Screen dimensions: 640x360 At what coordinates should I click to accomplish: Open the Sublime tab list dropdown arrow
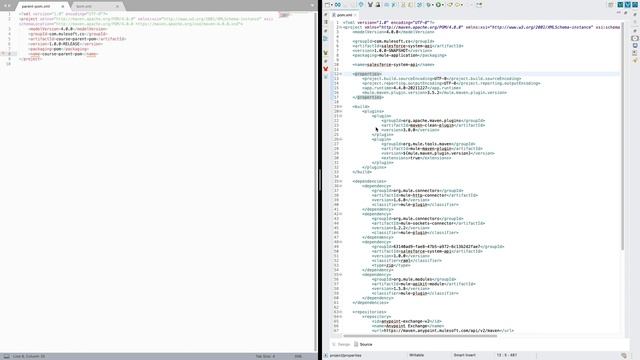(x=312, y=6)
